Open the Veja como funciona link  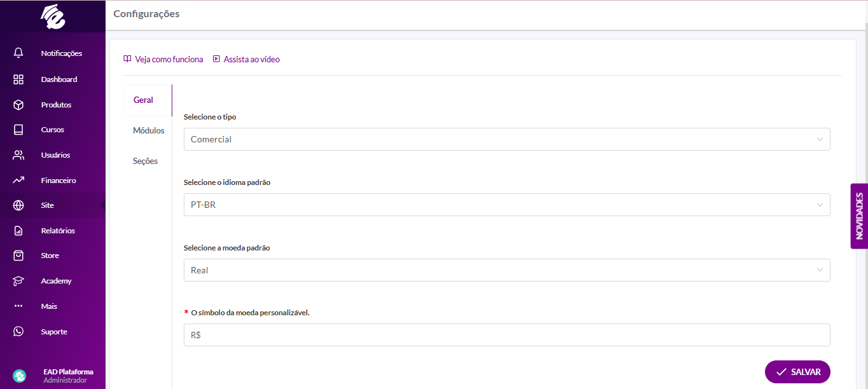click(x=169, y=59)
